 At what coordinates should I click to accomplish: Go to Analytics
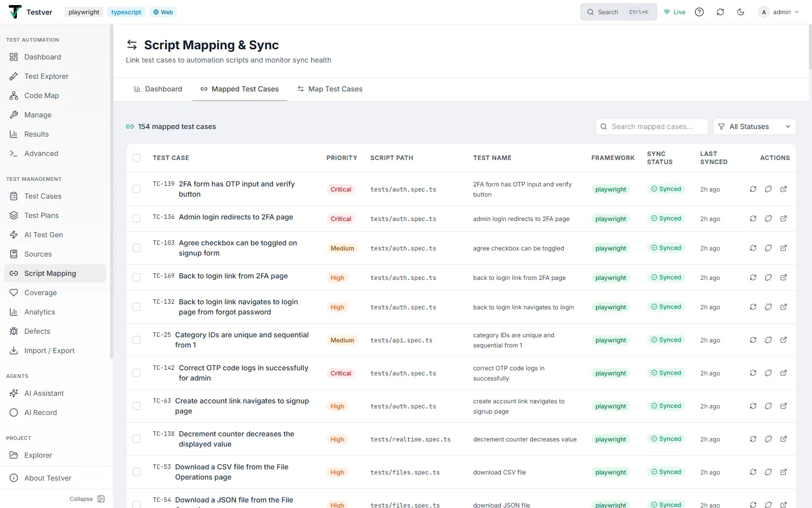(55, 312)
